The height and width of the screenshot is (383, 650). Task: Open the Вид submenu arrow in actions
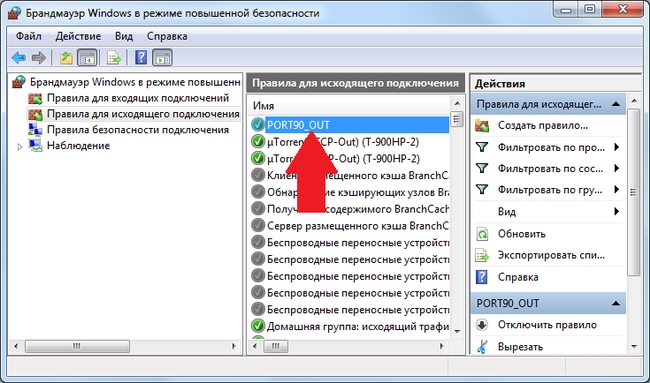point(617,211)
